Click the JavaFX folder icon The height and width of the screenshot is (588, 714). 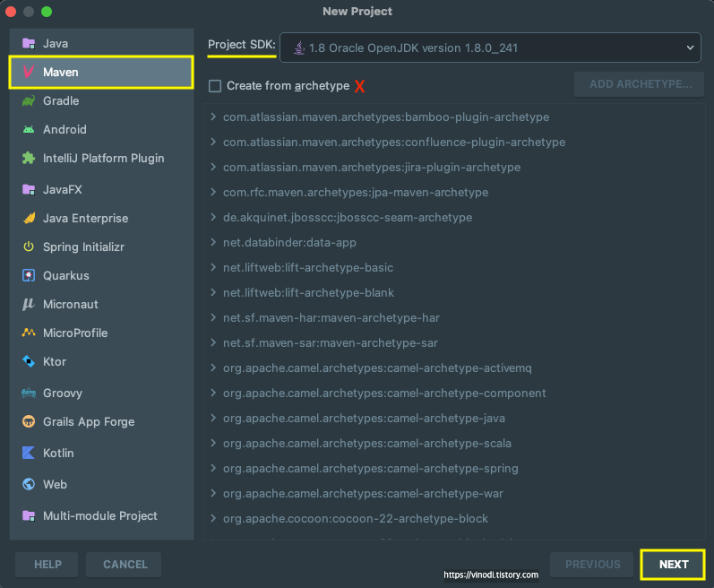point(29,189)
